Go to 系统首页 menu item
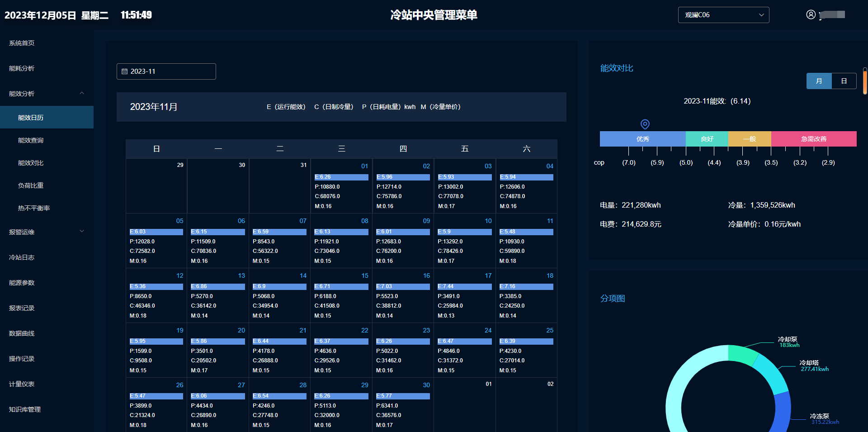The height and width of the screenshot is (432, 868). (22, 43)
